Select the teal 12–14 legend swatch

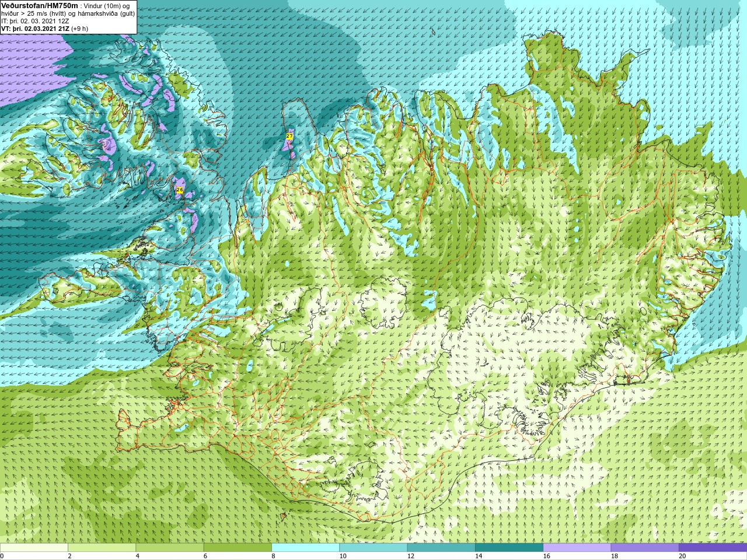pos(441,548)
